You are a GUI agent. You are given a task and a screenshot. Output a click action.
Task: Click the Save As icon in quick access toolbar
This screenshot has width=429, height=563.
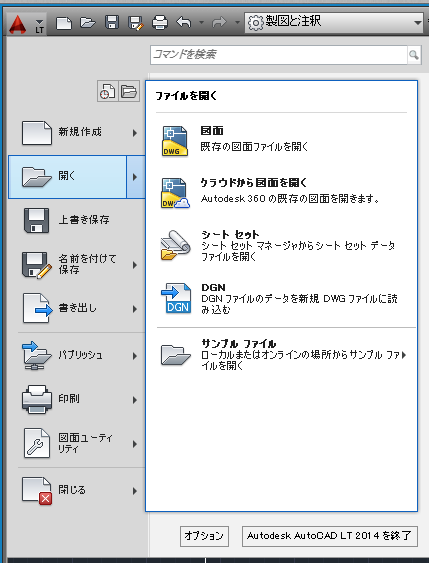[136, 23]
